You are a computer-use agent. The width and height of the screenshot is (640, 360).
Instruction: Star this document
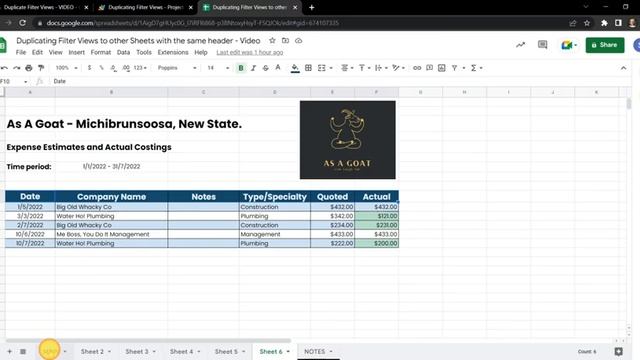click(272, 40)
